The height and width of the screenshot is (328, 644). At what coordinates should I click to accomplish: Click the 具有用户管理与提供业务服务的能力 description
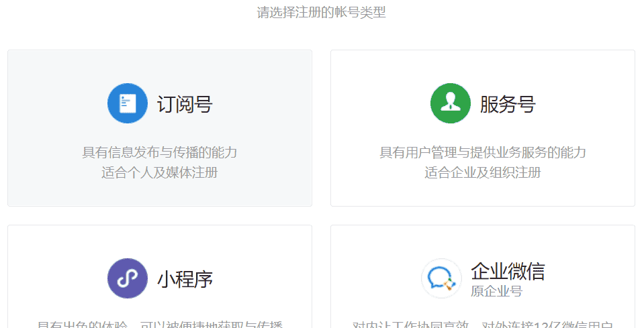pyautogui.click(x=483, y=152)
